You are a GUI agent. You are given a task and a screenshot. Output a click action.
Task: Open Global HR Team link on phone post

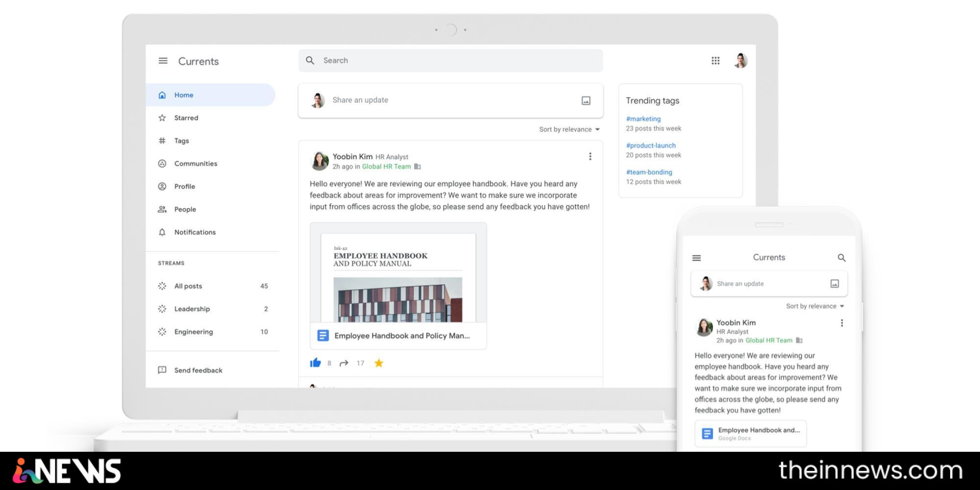pos(769,341)
